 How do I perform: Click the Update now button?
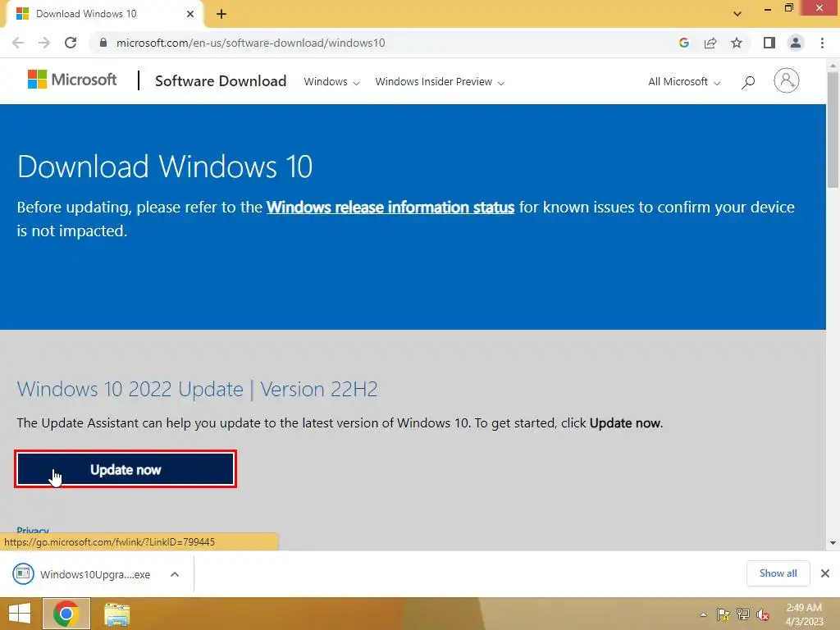click(x=126, y=469)
